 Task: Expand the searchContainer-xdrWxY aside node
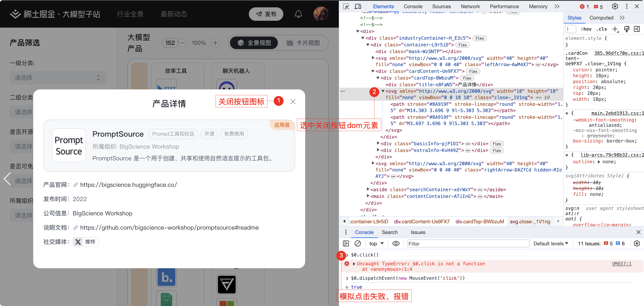pos(368,189)
